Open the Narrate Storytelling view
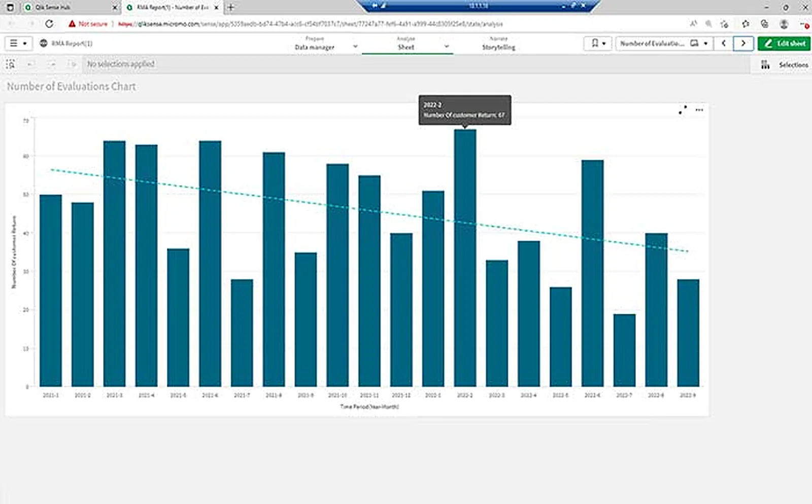 point(498,44)
